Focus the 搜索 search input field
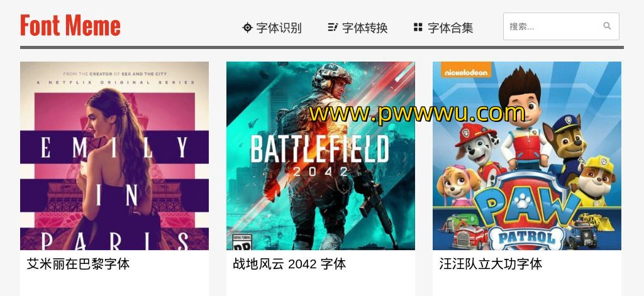 point(561,26)
